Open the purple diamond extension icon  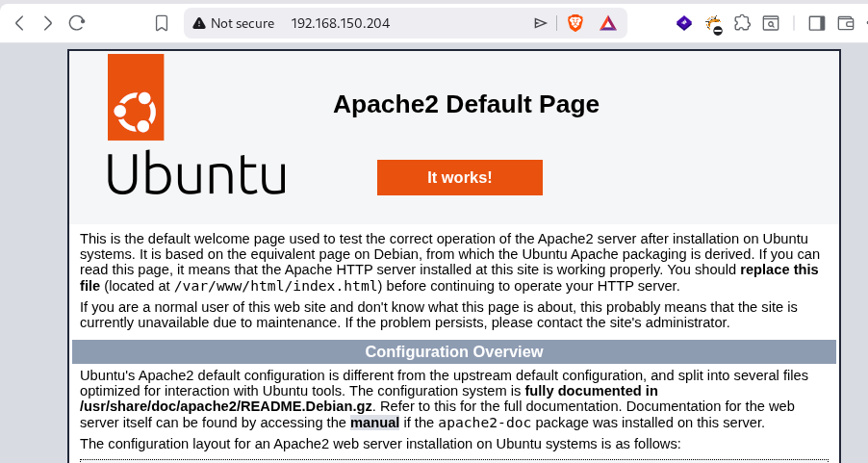pyautogui.click(x=684, y=23)
